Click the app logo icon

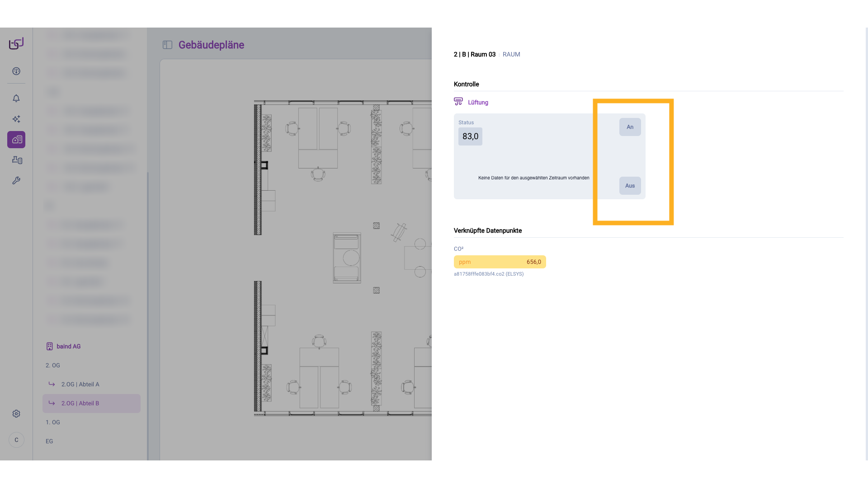tap(16, 43)
